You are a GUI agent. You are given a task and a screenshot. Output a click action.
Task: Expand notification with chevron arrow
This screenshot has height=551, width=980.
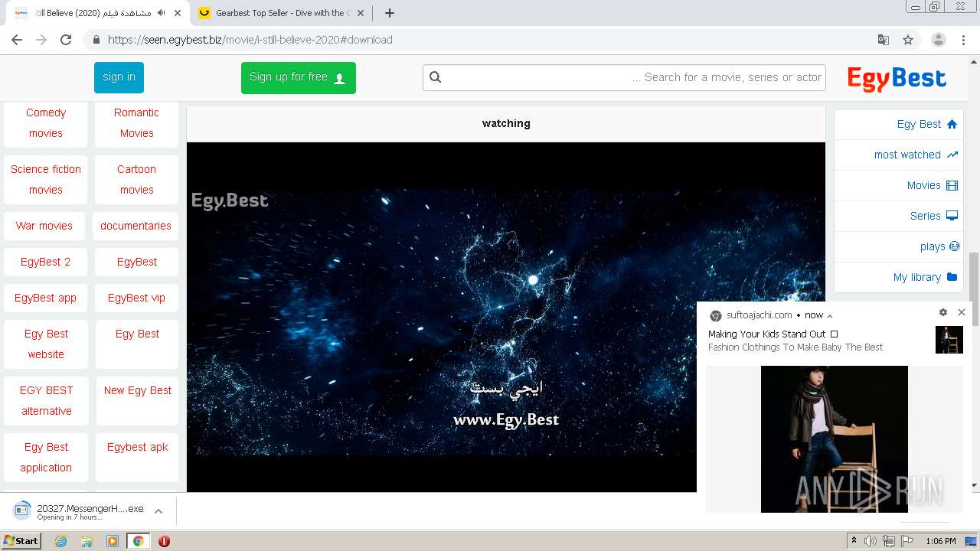830,315
